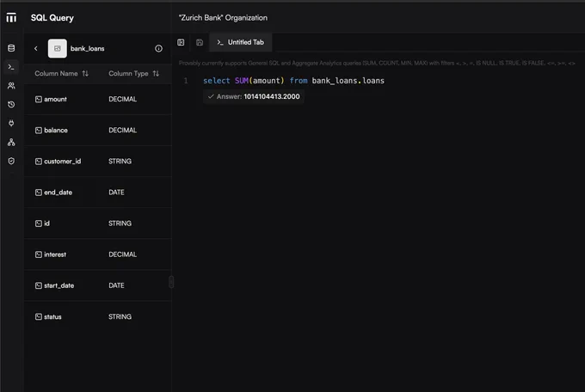Click the STRING type of customer_id

120,161
